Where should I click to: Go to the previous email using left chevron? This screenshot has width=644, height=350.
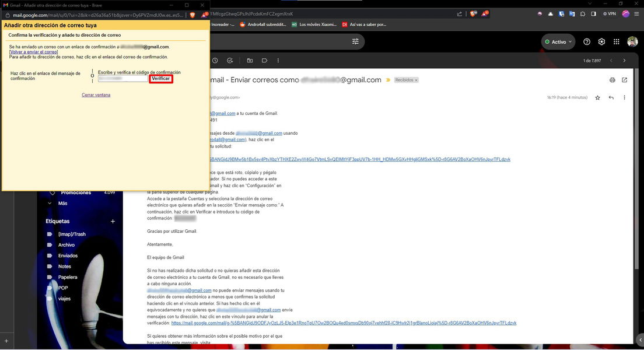click(x=611, y=61)
